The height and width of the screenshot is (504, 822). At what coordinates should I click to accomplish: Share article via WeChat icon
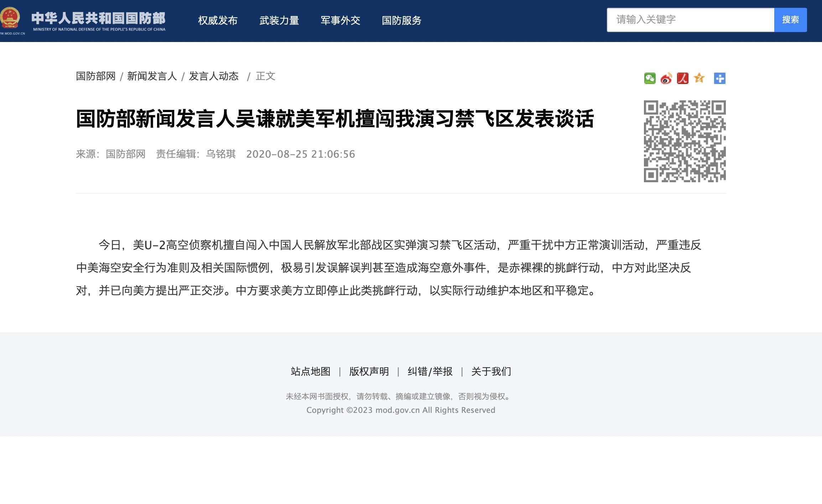click(650, 78)
